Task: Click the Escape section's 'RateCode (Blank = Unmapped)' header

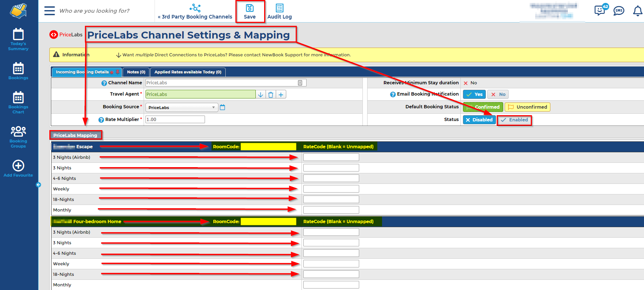Action: 339,146
